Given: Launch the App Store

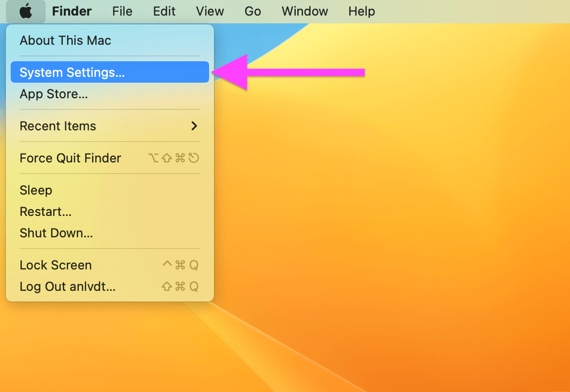Looking at the screenshot, I should (53, 94).
